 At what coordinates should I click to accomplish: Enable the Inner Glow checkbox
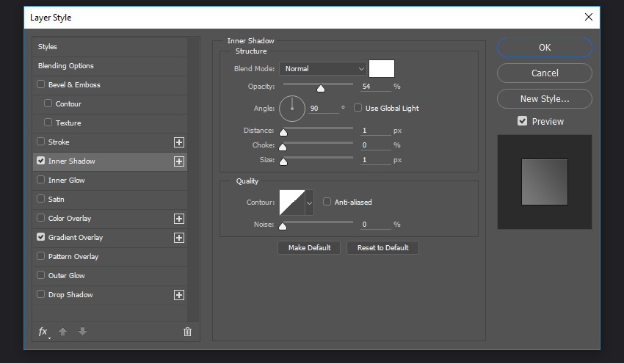40,180
